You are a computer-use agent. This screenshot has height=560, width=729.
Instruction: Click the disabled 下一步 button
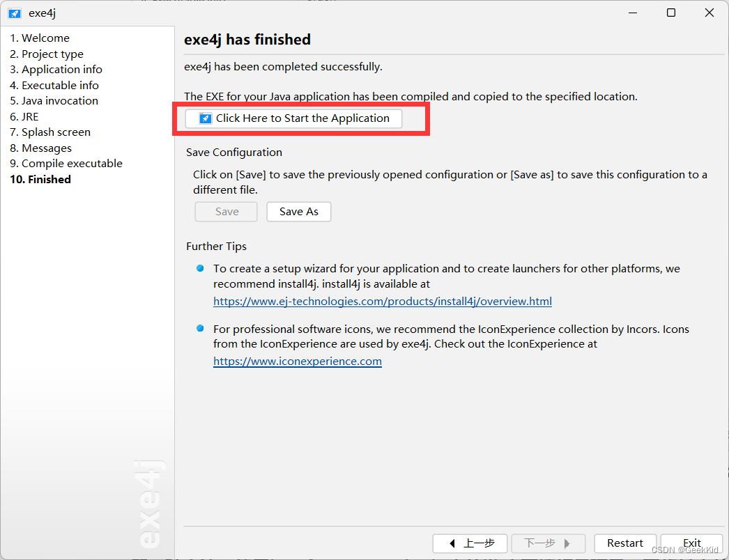click(548, 543)
